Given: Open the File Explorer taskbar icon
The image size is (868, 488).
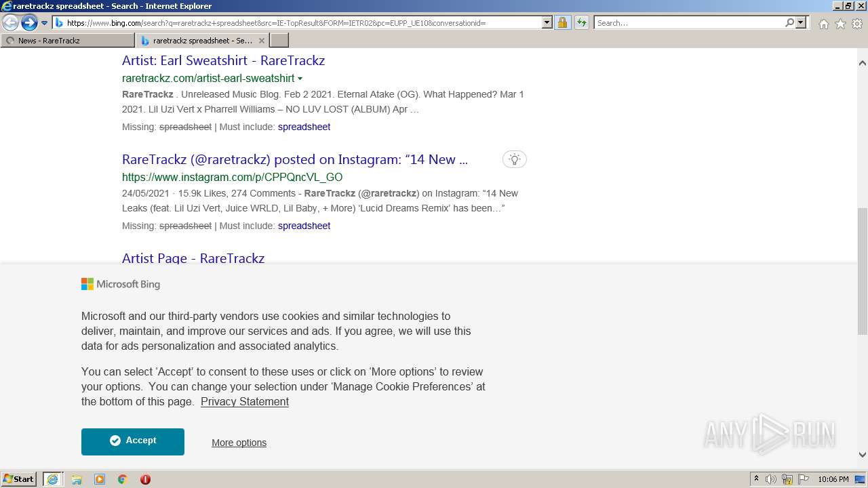Looking at the screenshot, I should [x=77, y=479].
